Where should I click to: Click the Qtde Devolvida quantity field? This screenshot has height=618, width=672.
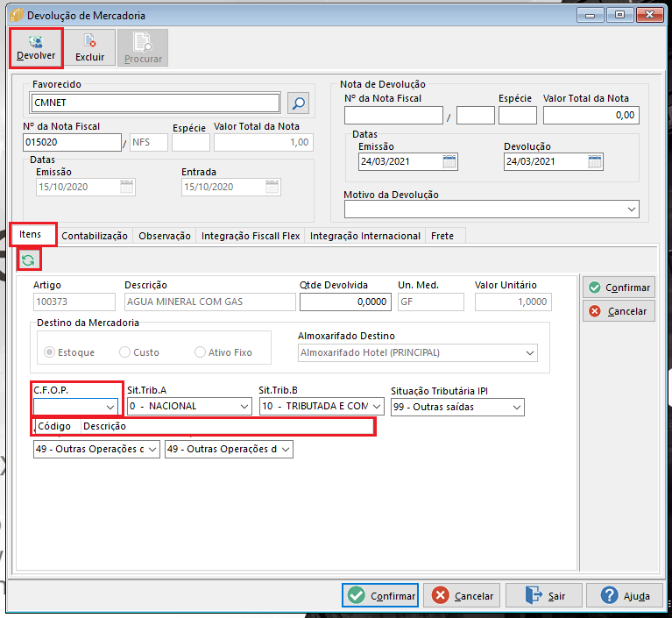tap(345, 302)
